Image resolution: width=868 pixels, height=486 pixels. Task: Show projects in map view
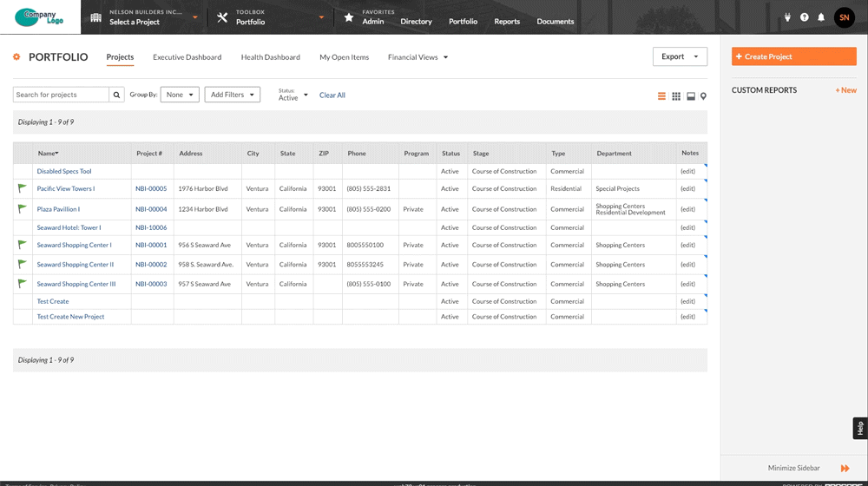pyautogui.click(x=703, y=96)
